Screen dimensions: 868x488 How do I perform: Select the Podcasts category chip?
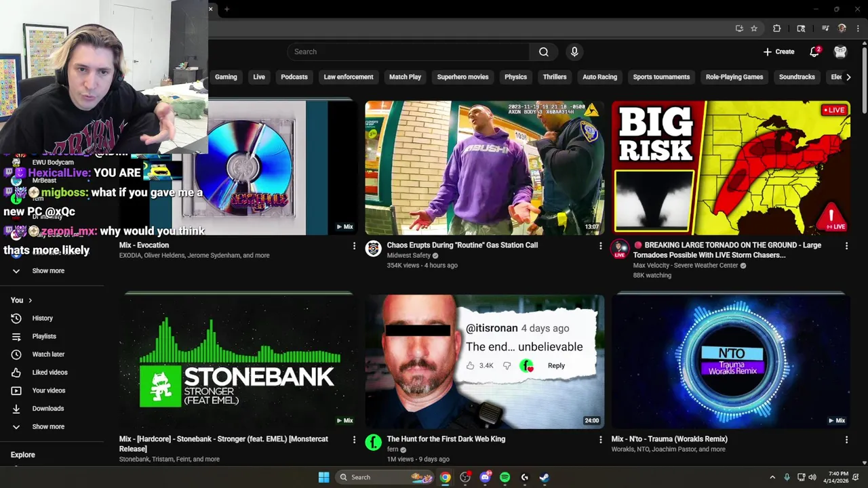(294, 77)
